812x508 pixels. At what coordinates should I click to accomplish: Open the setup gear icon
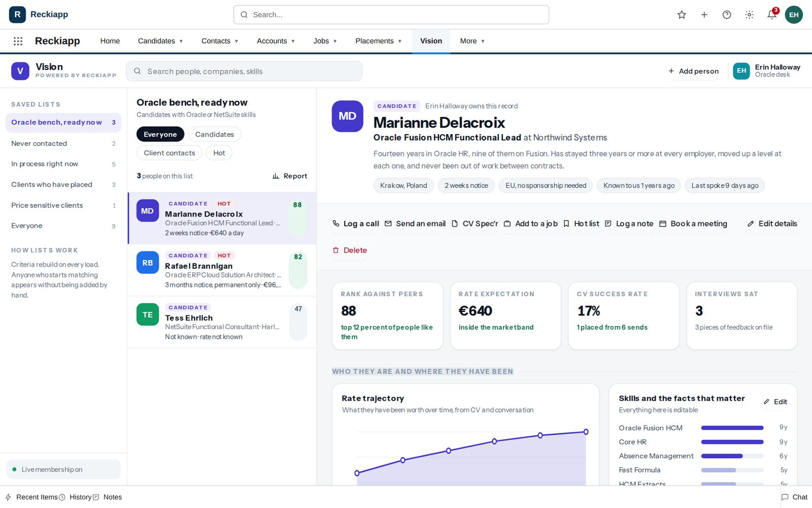[x=749, y=15]
